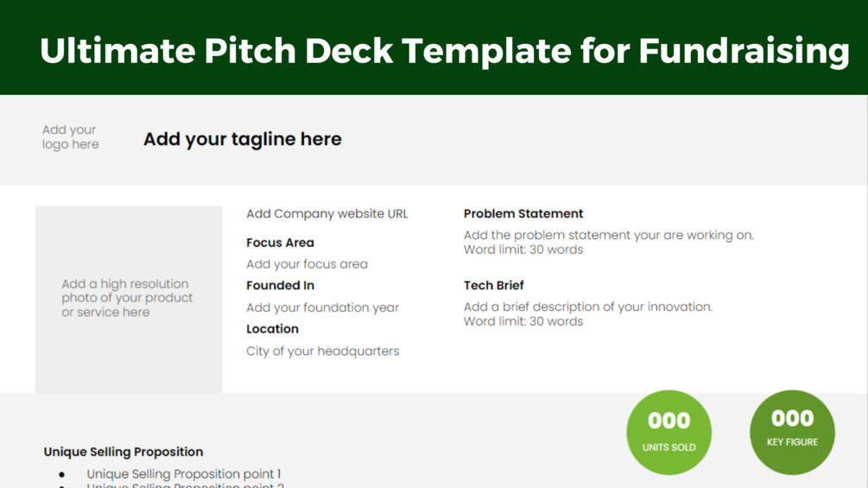Click the 'Units Sold' green circle

(668, 433)
